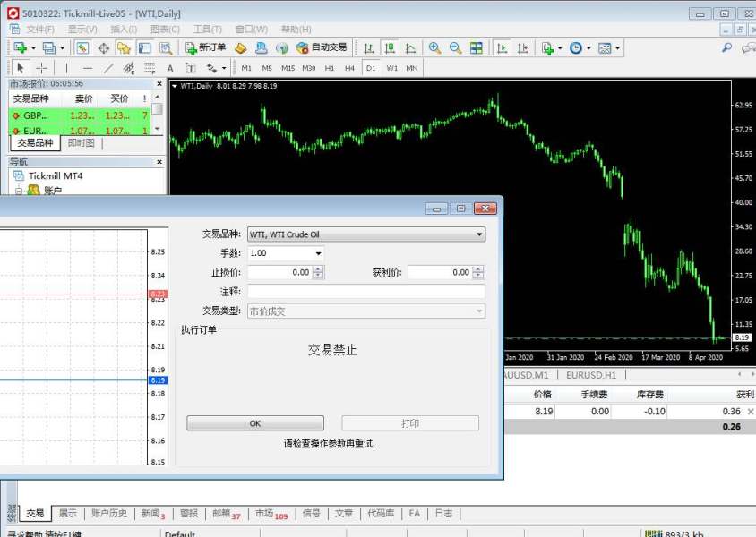
Task: Click the New Chart toolbar icon
Action: coord(20,47)
